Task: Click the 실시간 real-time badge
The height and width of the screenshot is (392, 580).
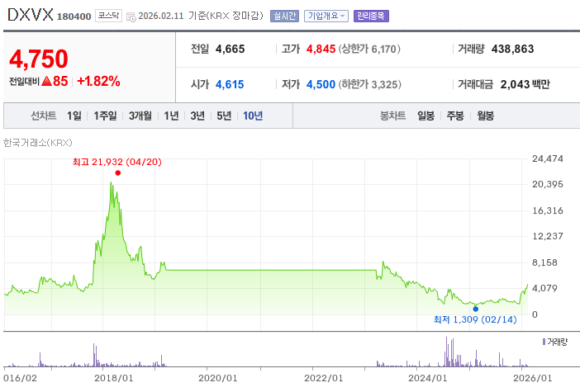Action: (284, 16)
